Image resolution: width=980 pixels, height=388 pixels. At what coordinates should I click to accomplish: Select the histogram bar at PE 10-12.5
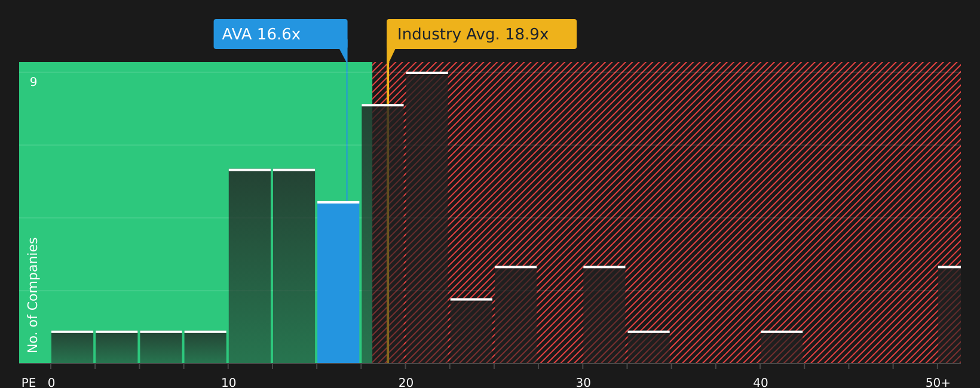[250, 266]
